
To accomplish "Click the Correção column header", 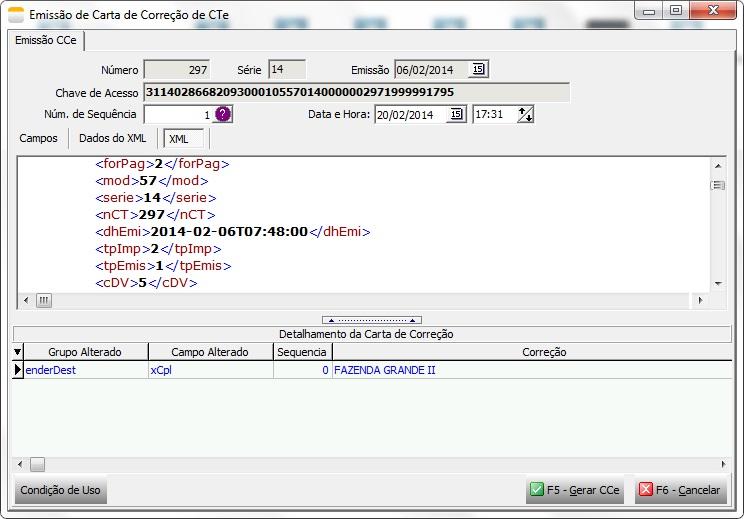I will coord(532,352).
